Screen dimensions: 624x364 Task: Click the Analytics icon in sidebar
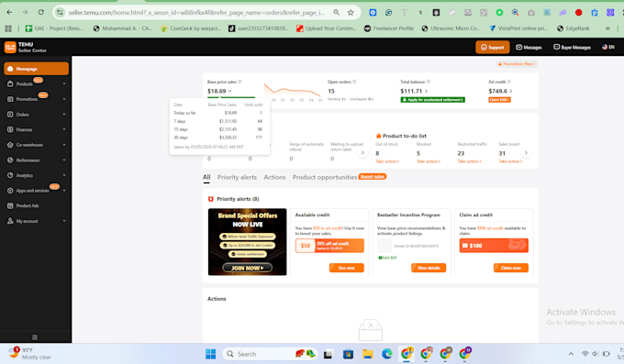(10, 175)
